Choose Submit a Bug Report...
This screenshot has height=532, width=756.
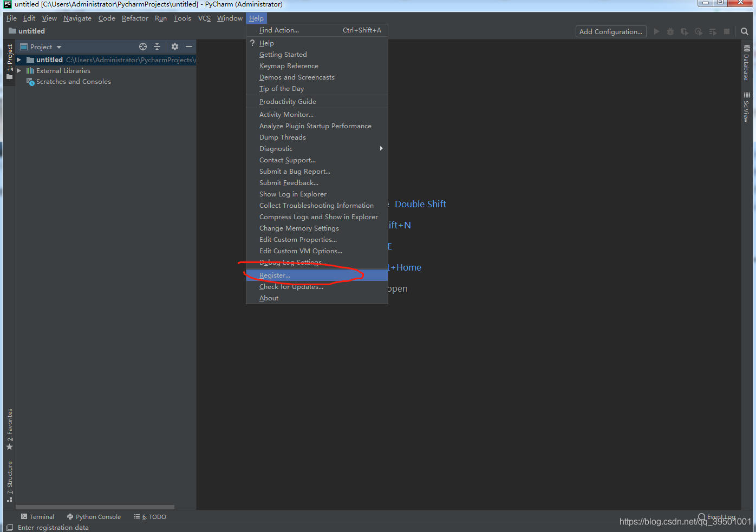click(x=317, y=172)
